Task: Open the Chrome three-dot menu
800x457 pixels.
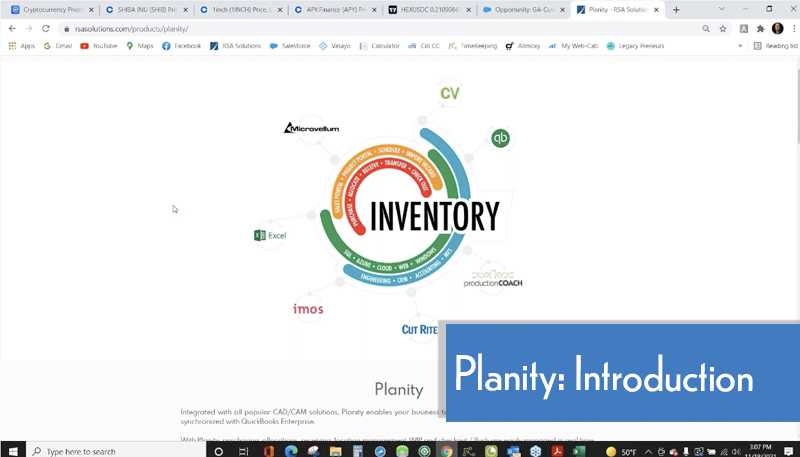Action: tap(794, 29)
